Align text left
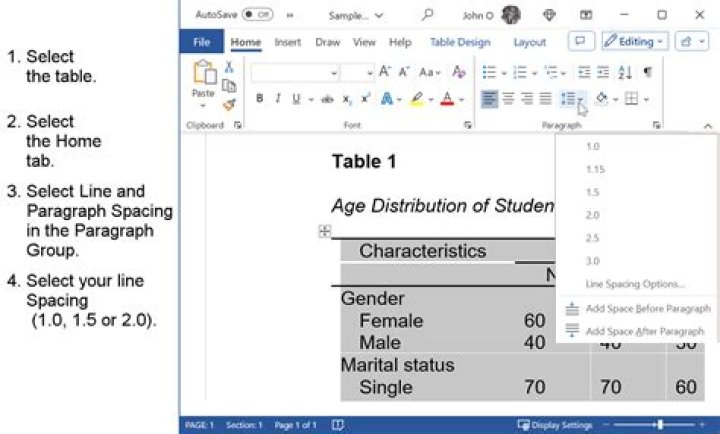Image resolution: width=720 pixels, height=434 pixels. [x=489, y=98]
